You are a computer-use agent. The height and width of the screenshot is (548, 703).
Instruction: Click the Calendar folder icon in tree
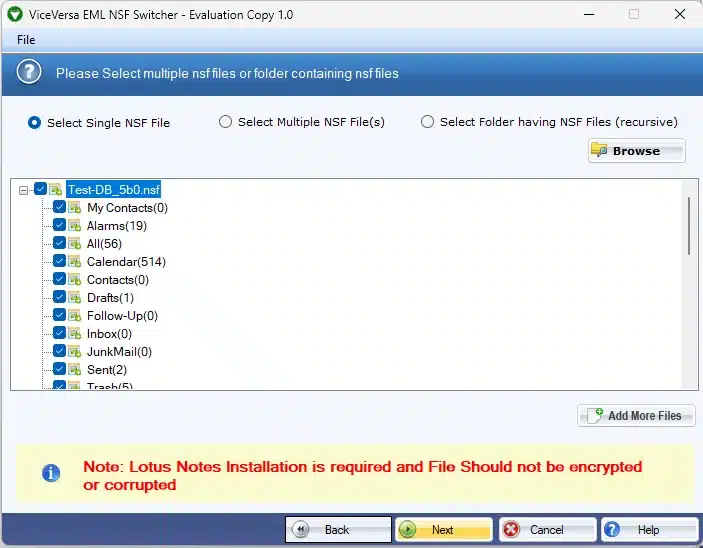pos(75,262)
